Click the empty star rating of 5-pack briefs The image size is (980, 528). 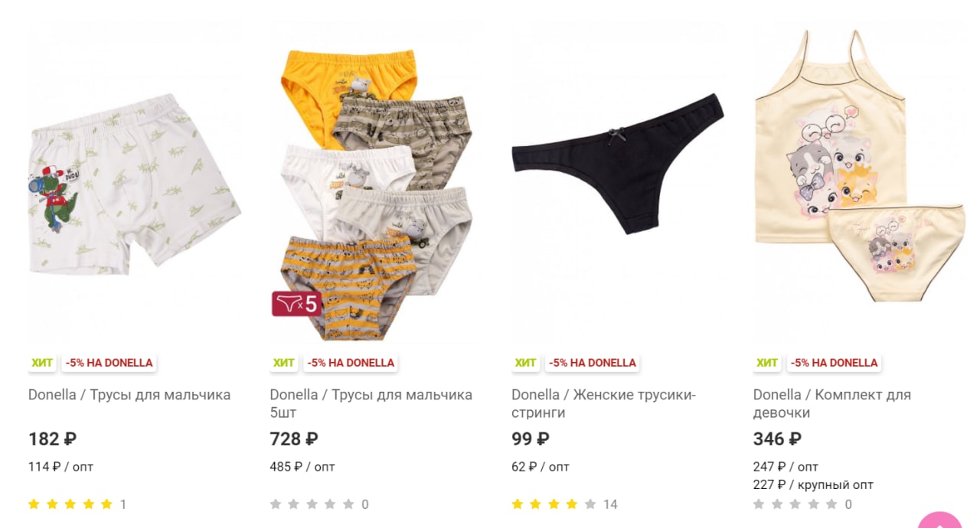pos(312,504)
